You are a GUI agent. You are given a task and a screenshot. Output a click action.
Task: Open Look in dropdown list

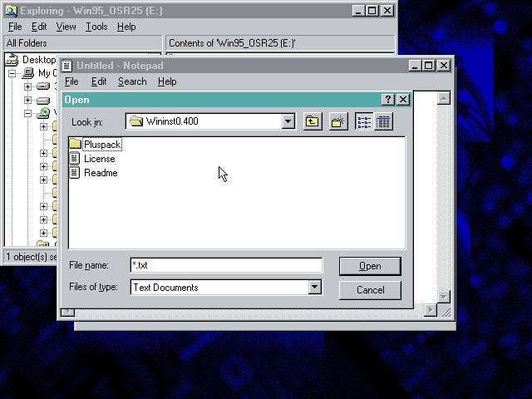click(x=288, y=121)
